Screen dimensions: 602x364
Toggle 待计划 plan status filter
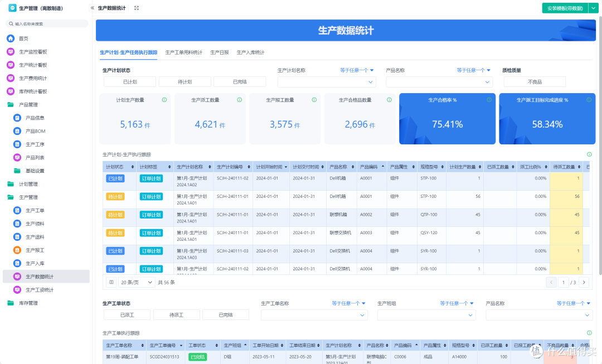185,82
